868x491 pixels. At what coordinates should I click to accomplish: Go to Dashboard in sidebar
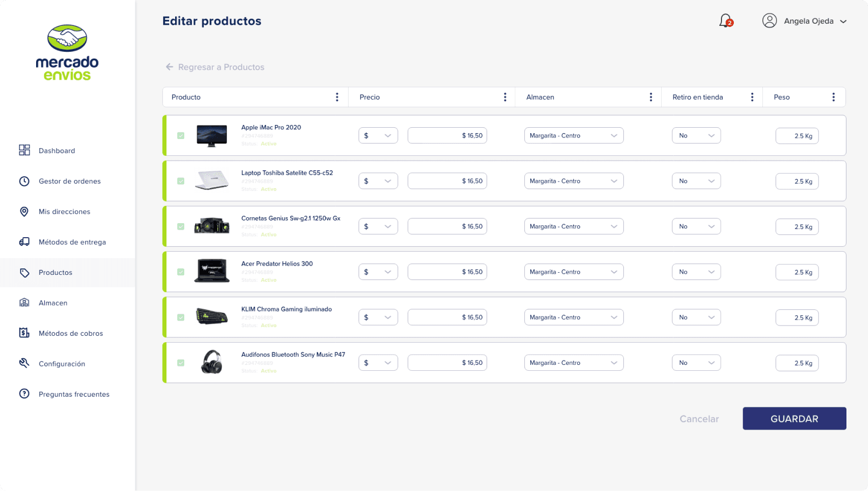click(x=57, y=150)
